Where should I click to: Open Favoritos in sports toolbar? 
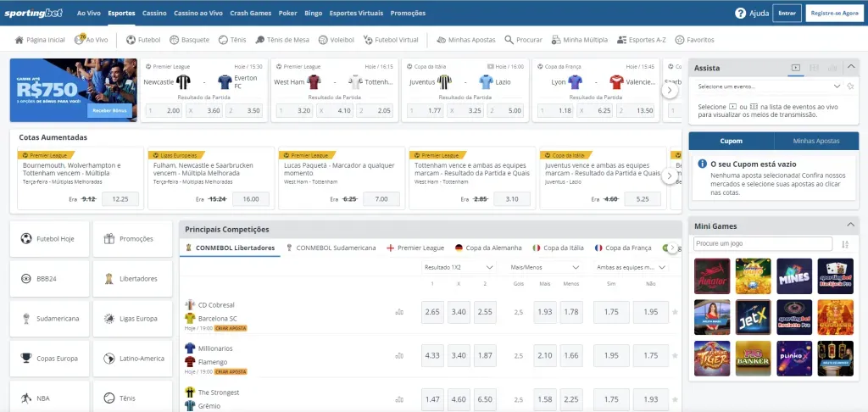pos(695,40)
